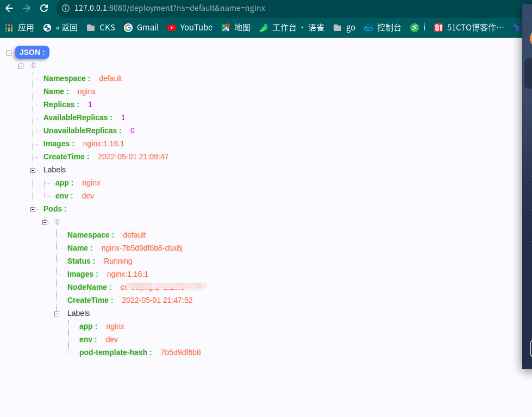Click the pod CreateTime value 21:47:52
Image resolution: width=532 pixels, height=417 pixels.
click(x=157, y=301)
